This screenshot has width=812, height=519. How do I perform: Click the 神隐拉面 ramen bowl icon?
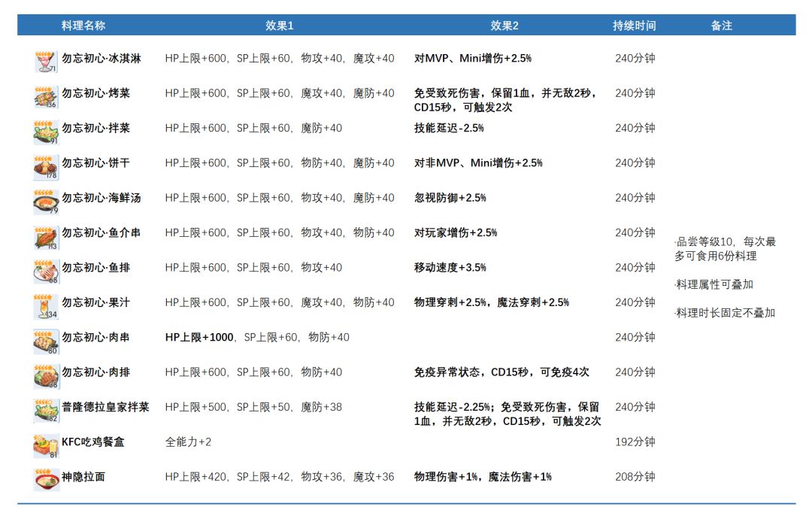point(46,480)
